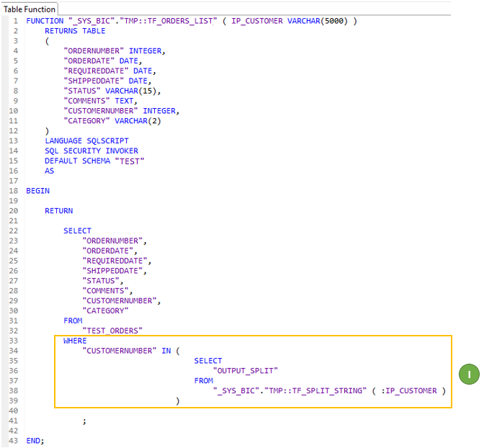Click the IP_CUSTOMER parameter in the declaration
The image size is (484, 448).
click(x=256, y=21)
